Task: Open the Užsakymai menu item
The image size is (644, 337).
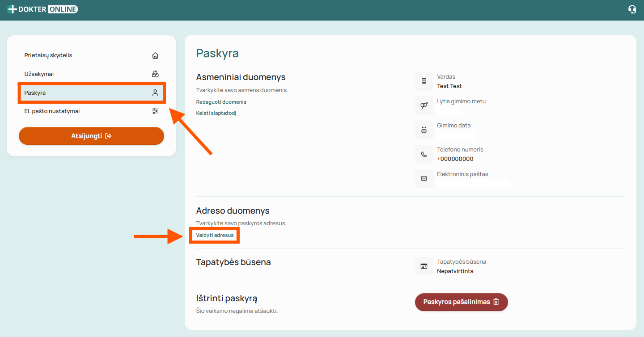Action: [91, 74]
